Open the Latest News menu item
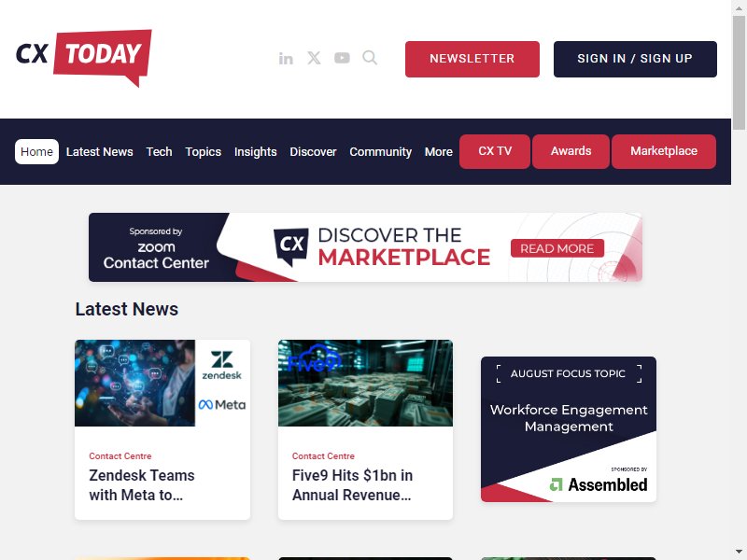The image size is (747, 560). (100, 151)
